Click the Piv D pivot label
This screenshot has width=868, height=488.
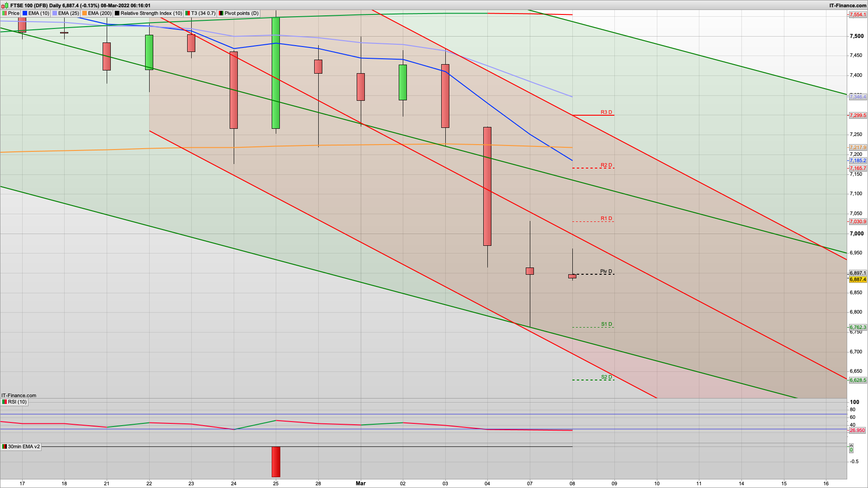tap(606, 272)
